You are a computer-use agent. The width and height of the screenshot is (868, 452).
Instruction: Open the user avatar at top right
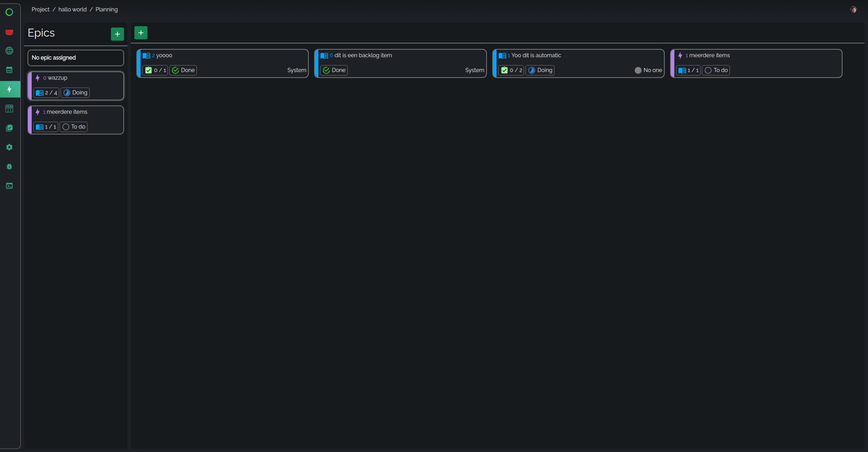point(854,10)
